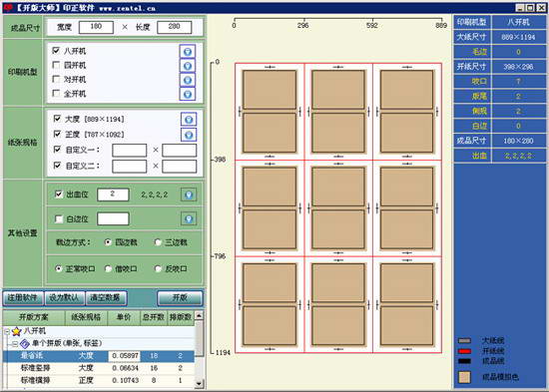Screen dimensions: 549x392
Task: Click the first 自定义一 dimension field
Action: 129,151
